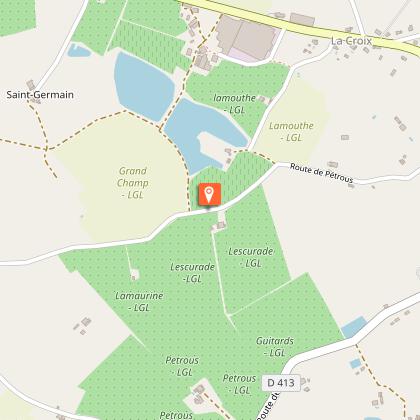Screen dimensions: 420x420
Task: Click the Grand Champ - LGL label
Action: click(133, 183)
